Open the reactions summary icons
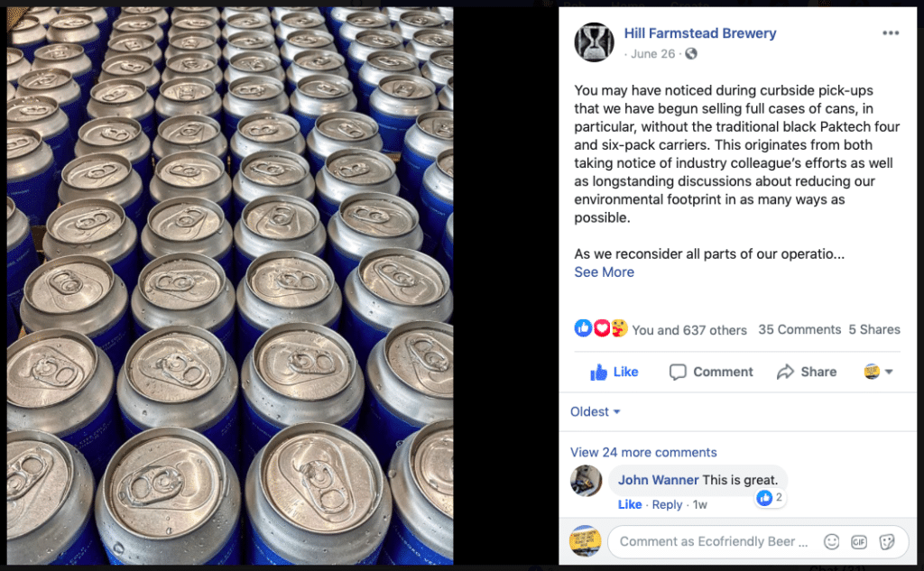This screenshot has height=571, width=924. [x=601, y=328]
